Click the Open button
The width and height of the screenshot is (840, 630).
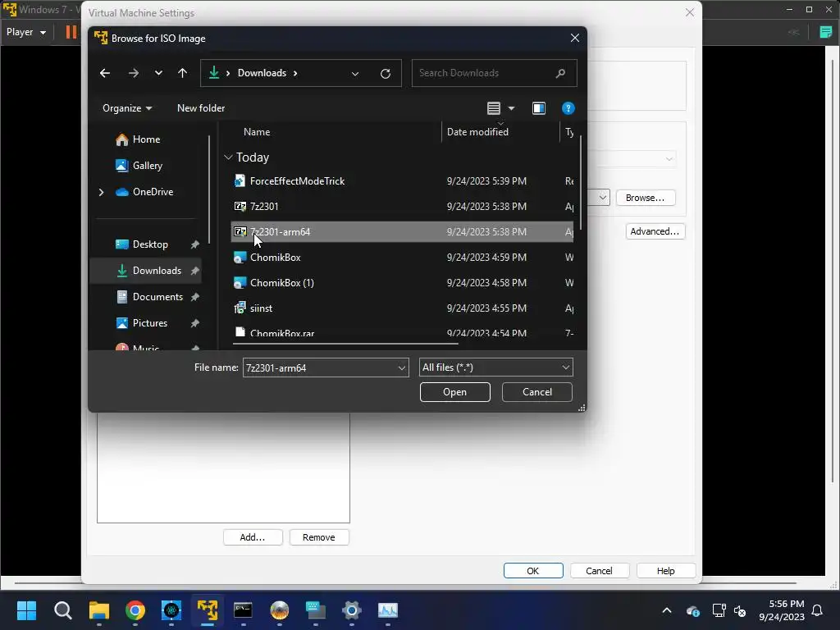pos(454,392)
